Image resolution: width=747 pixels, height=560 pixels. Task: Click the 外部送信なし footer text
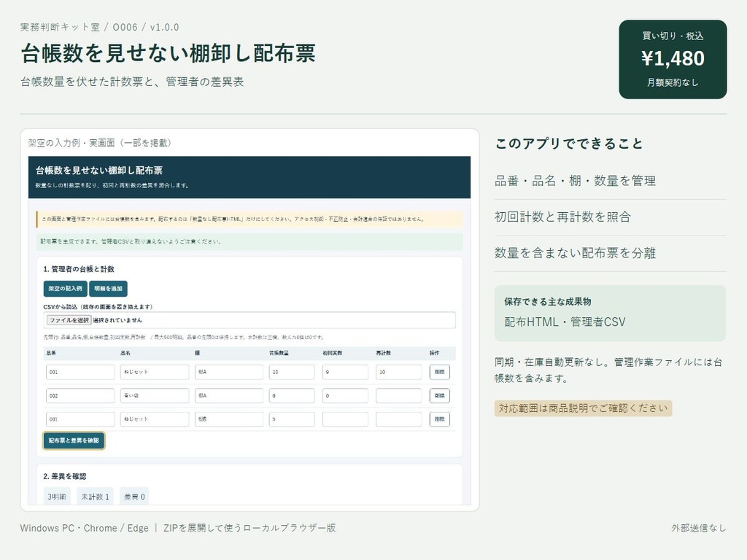[698, 528]
